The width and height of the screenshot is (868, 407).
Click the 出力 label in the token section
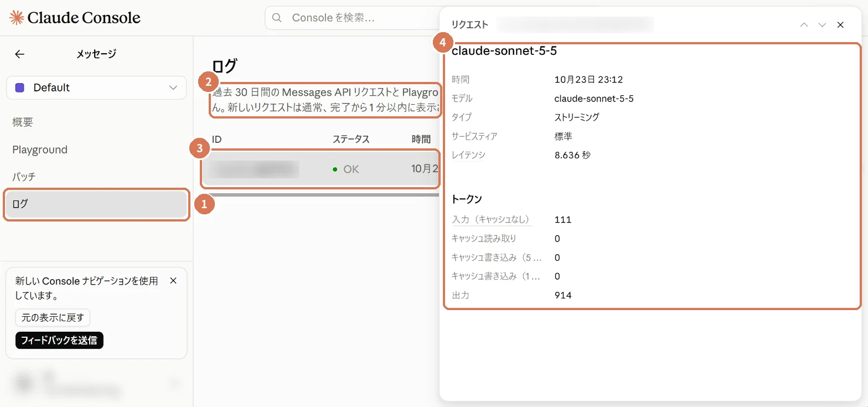460,295
